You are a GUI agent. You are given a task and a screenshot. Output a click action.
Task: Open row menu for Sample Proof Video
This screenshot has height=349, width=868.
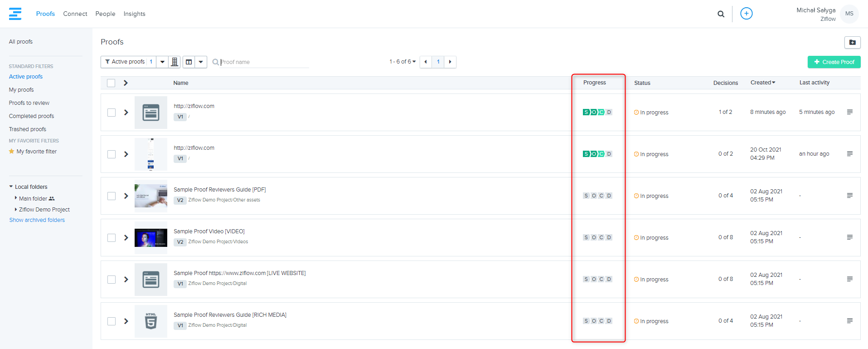(849, 237)
